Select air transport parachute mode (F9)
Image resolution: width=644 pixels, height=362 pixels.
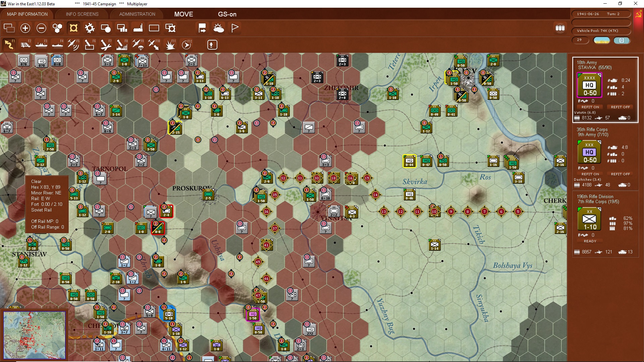(x=138, y=45)
